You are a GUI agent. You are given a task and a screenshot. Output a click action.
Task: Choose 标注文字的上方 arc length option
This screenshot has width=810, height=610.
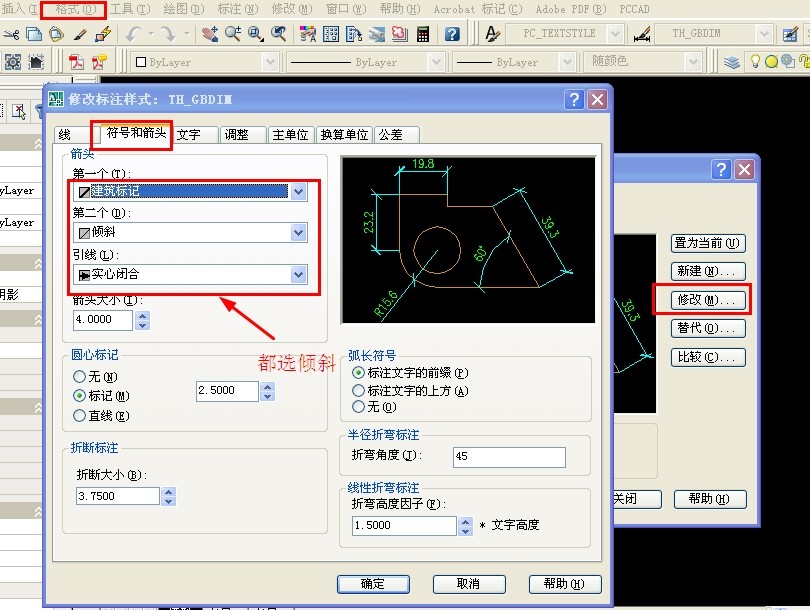click(x=359, y=391)
